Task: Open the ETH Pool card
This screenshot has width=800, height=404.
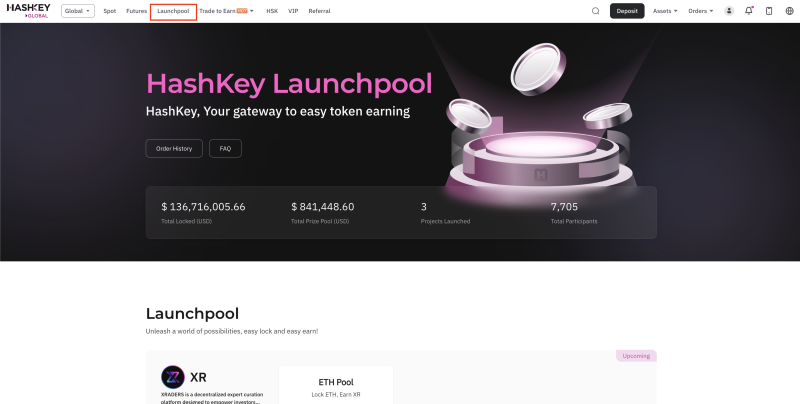Action: pyautogui.click(x=336, y=385)
